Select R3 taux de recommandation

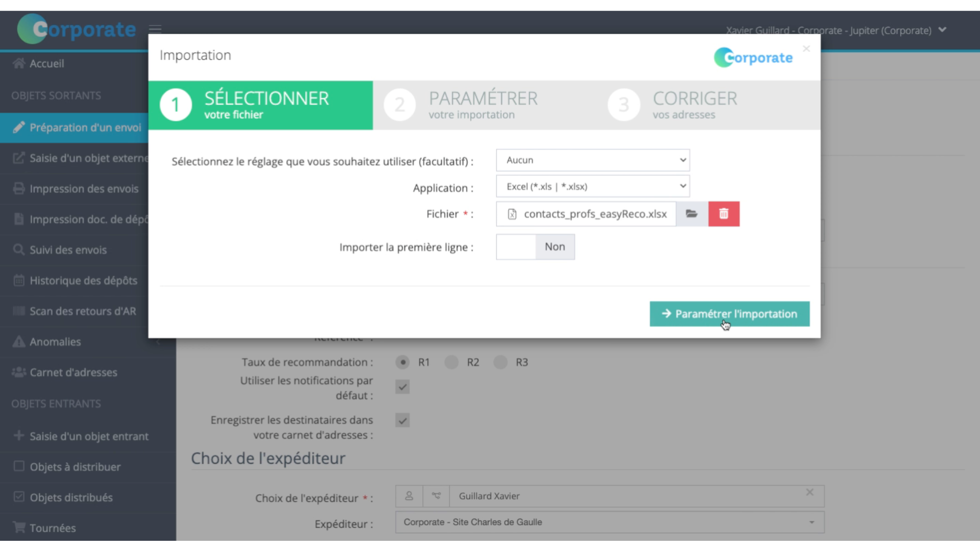(x=500, y=362)
